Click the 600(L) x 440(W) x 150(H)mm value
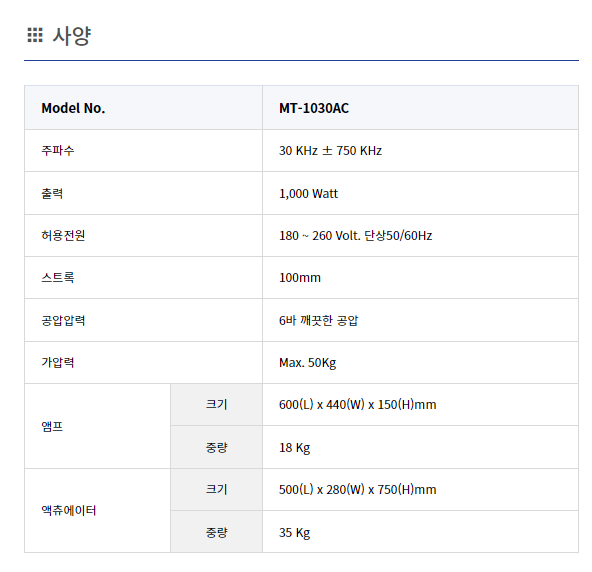Screen dimensions: 592x572 (x=358, y=405)
